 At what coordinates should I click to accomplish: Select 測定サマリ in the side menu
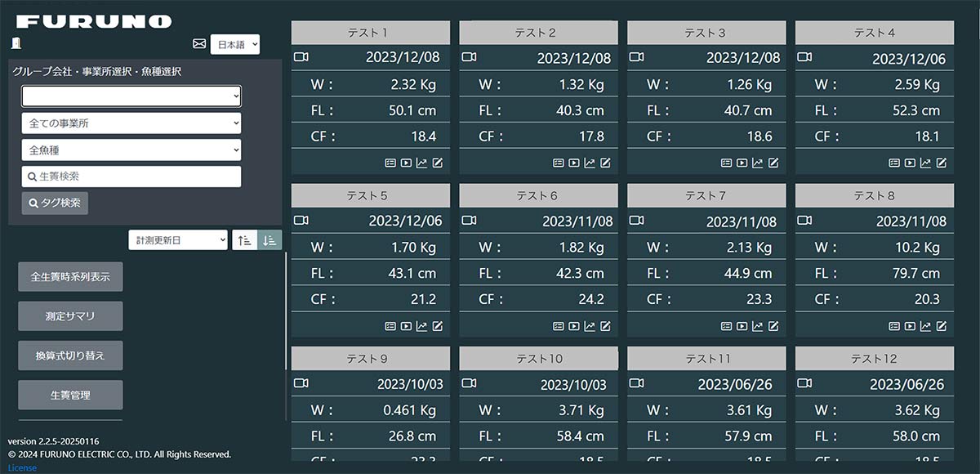pyautogui.click(x=70, y=316)
